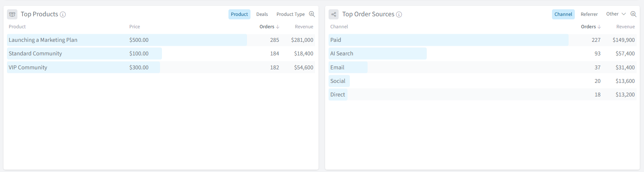This screenshot has height=172, width=644.
Task: Open the Launching a Marketing Plan row
Action: (43, 40)
